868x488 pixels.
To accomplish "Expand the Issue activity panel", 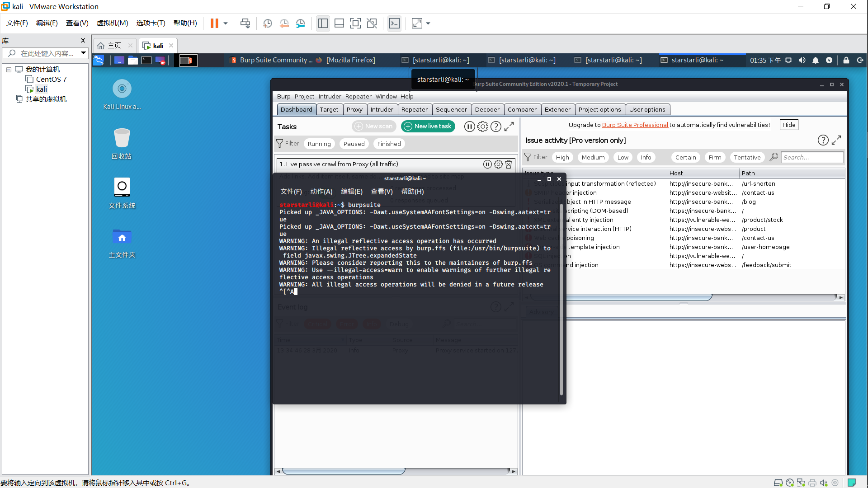I will point(836,141).
